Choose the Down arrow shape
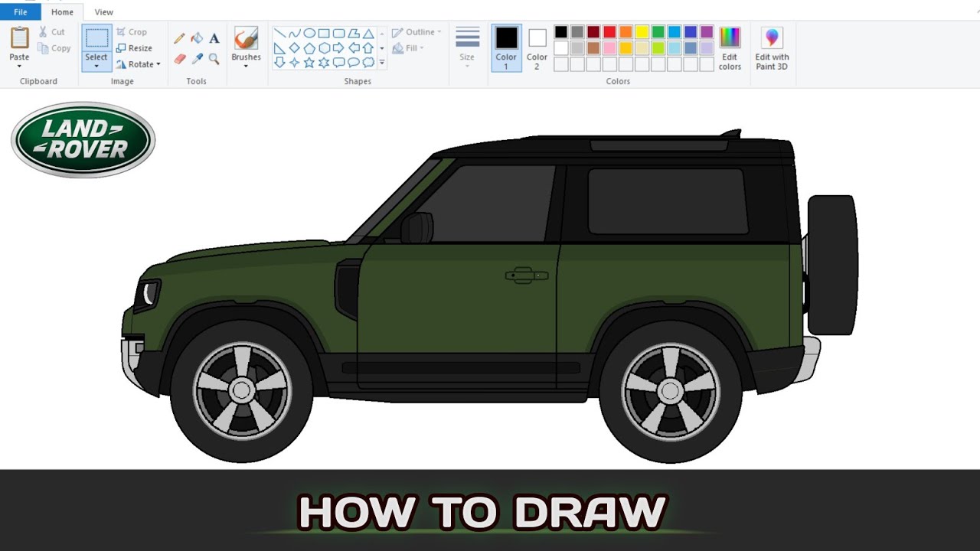This screenshot has width=980, height=551. (x=279, y=62)
